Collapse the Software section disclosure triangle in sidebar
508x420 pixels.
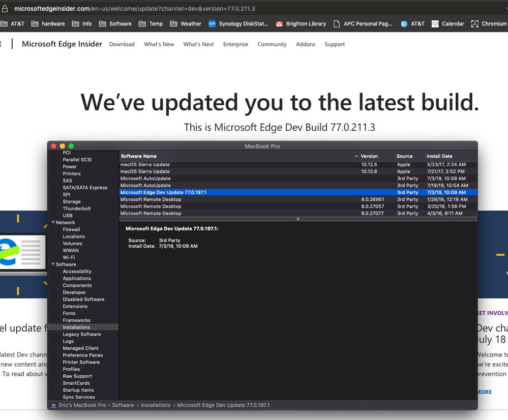point(53,264)
